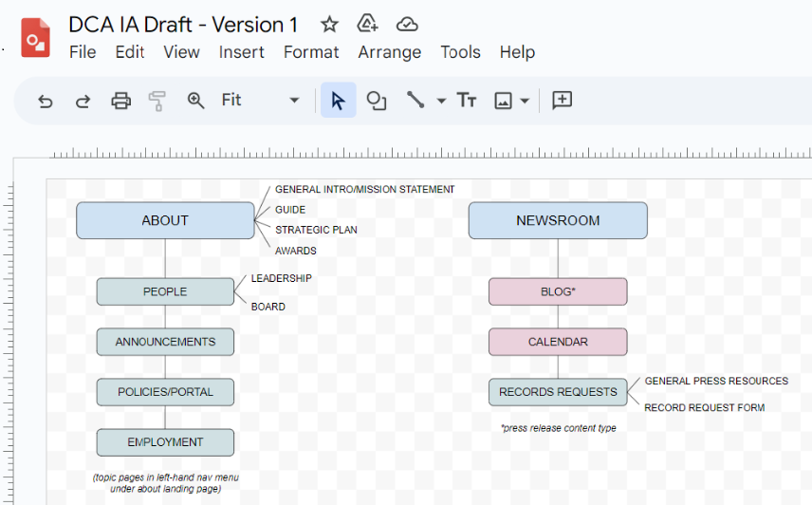812x505 pixels.
Task: Star the DCA IA Draft document
Action: [x=329, y=25]
